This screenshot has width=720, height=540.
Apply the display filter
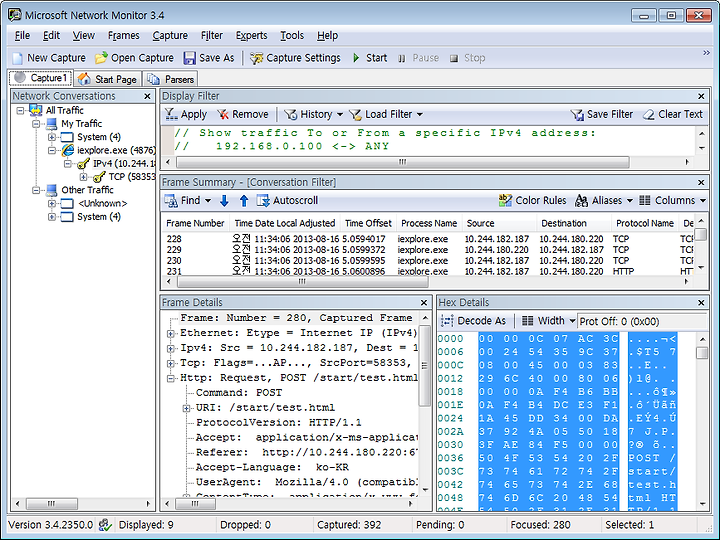click(186, 114)
